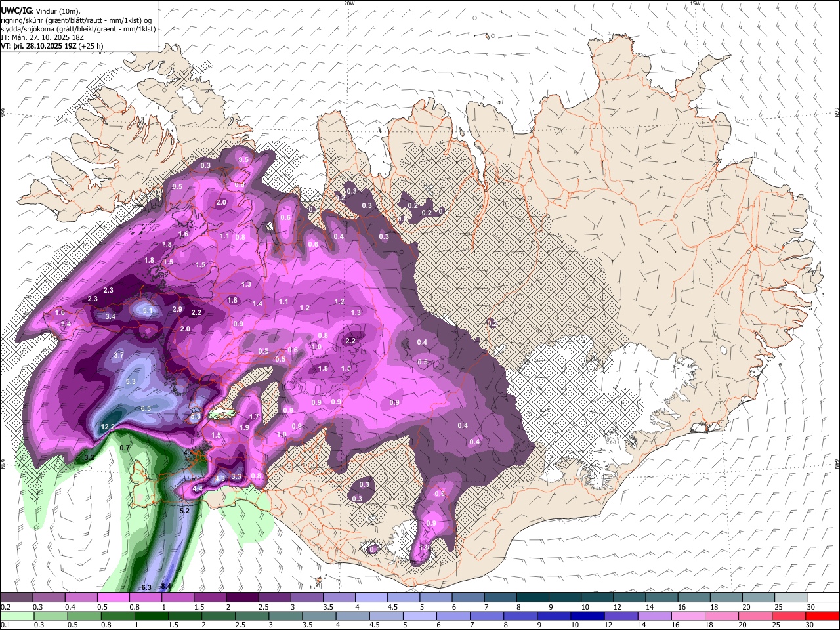Image resolution: width=840 pixels, height=630 pixels.
Task: Click the dark teal 9–10 swatch in the upper legend
Action: pos(565,597)
